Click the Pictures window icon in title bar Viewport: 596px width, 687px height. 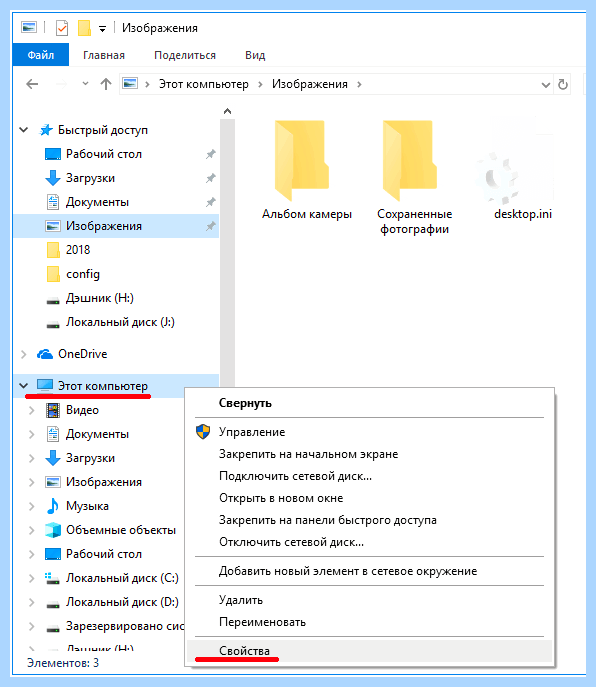(x=29, y=28)
